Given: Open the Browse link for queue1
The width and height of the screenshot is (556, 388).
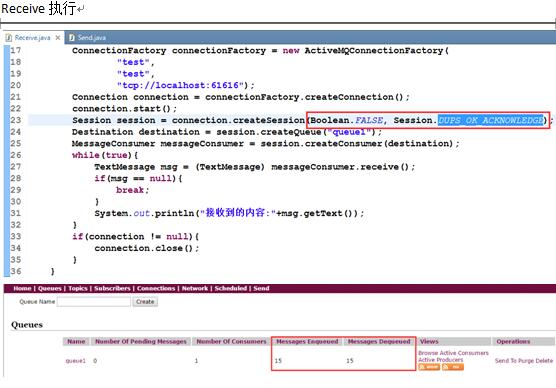Looking at the screenshot, I should (x=427, y=353).
